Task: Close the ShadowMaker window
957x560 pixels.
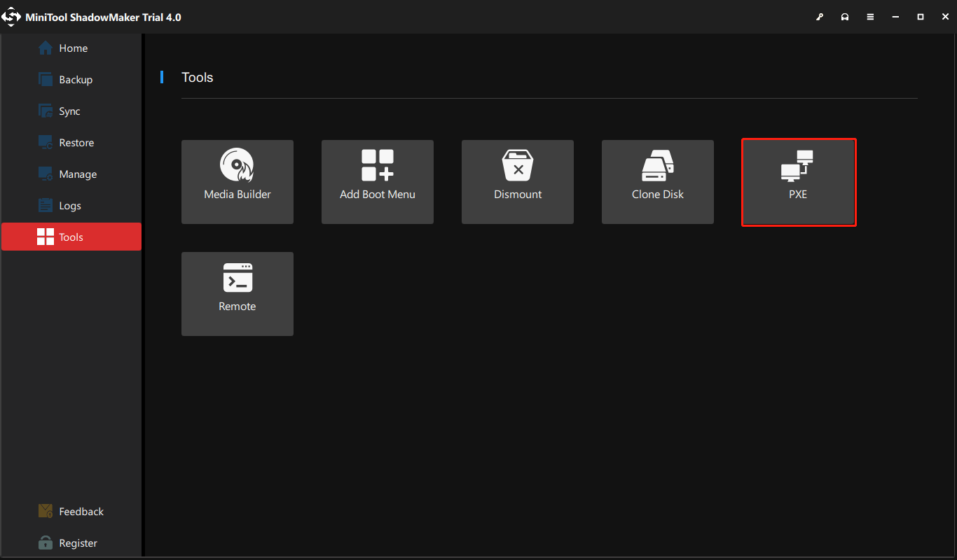Action: click(945, 17)
